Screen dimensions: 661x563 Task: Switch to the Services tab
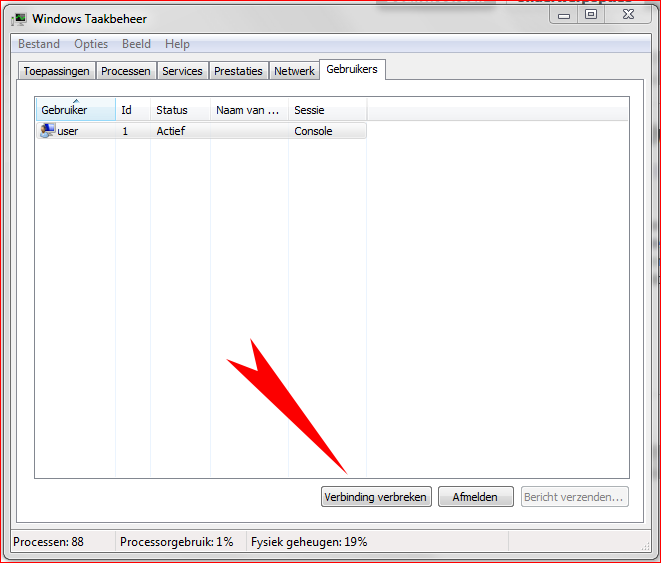(x=182, y=71)
